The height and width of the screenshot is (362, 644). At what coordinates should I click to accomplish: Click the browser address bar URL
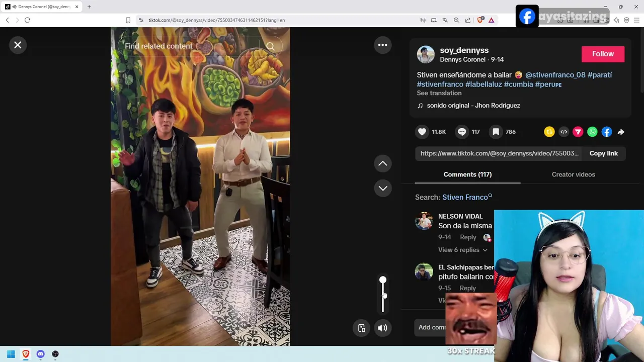point(216,20)
